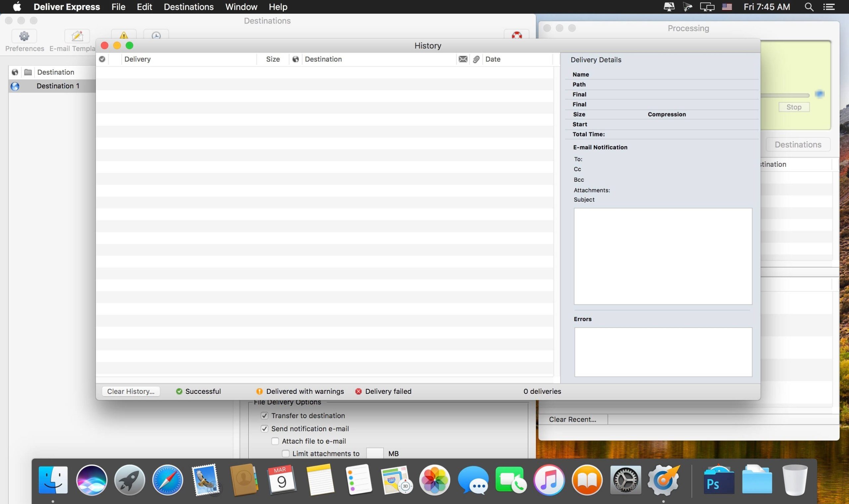The image size is (849, 504).
Task: Click the status checkmark column header
Action: tap(102, 59)
